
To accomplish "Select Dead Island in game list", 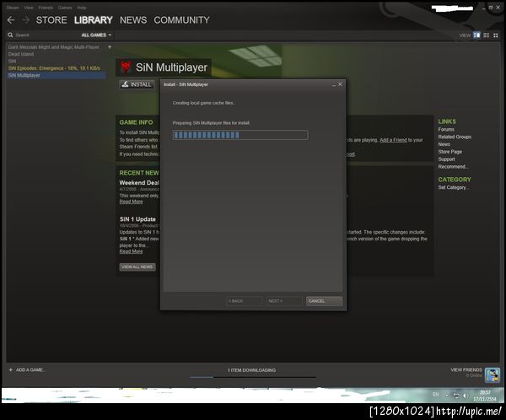I will point(21,54).
